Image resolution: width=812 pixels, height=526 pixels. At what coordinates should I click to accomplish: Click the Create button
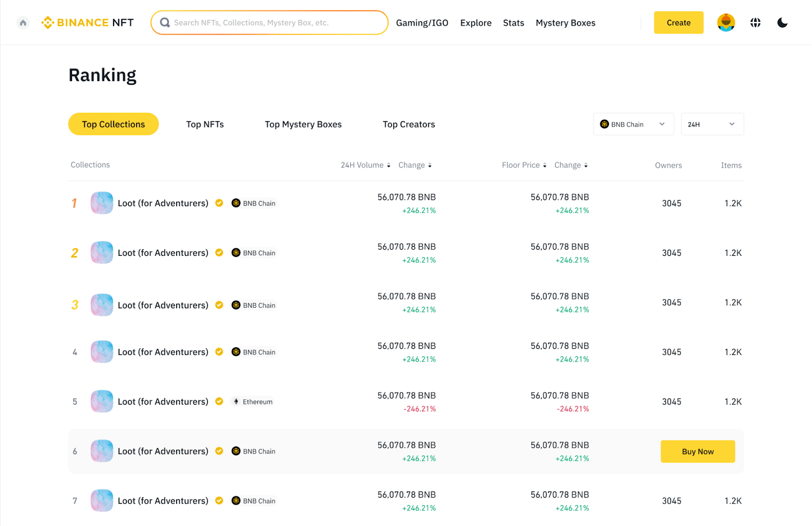(679, 23)
